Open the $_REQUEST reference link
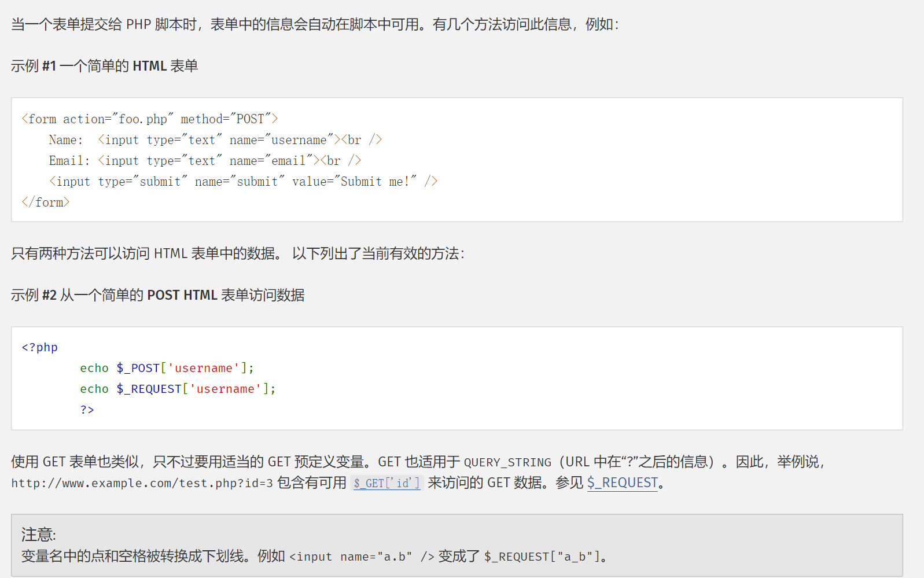The image size is (924, 578). [x=623, y=483]
